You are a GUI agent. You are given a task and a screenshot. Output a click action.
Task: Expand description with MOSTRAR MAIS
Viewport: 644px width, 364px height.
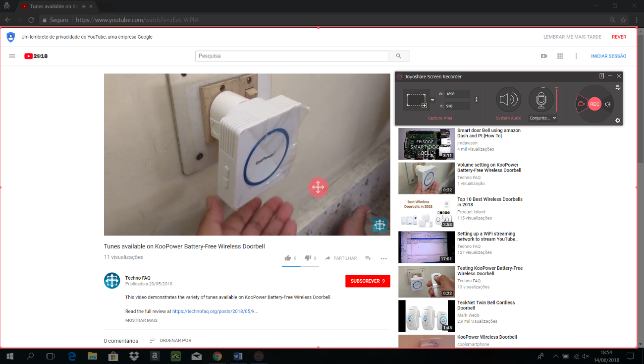click(141, 320)
